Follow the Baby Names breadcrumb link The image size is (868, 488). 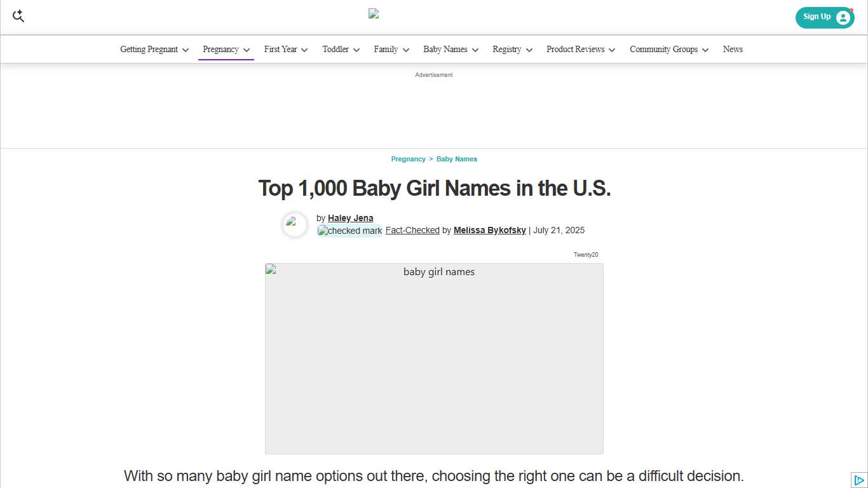tap(457, 159)
